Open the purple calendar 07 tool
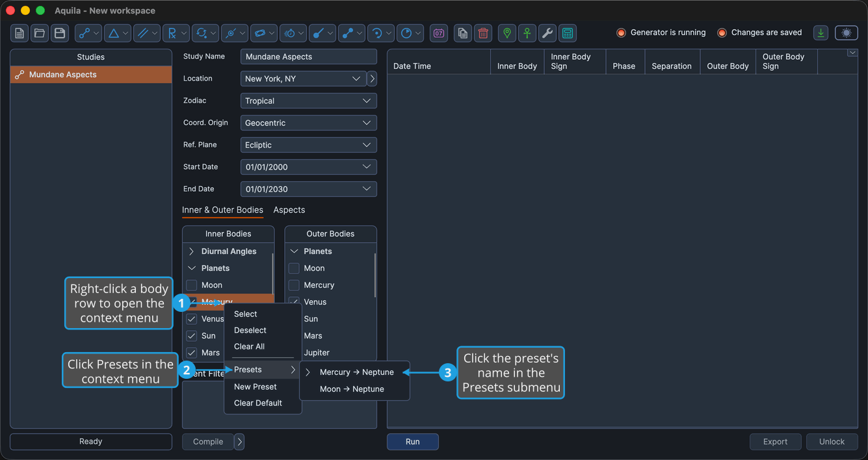 (x=439, y=33)
